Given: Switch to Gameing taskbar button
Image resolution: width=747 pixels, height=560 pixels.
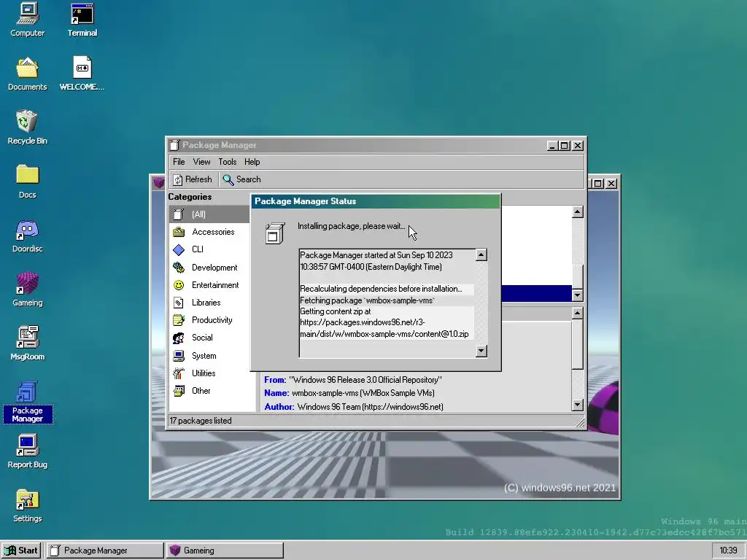Looking at the screenshot, I should 225,551.
